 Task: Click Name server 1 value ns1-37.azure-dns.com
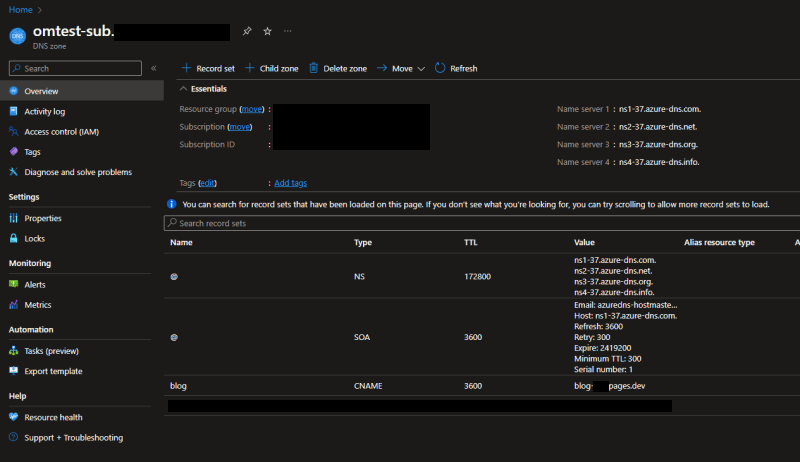pos(660,109)
